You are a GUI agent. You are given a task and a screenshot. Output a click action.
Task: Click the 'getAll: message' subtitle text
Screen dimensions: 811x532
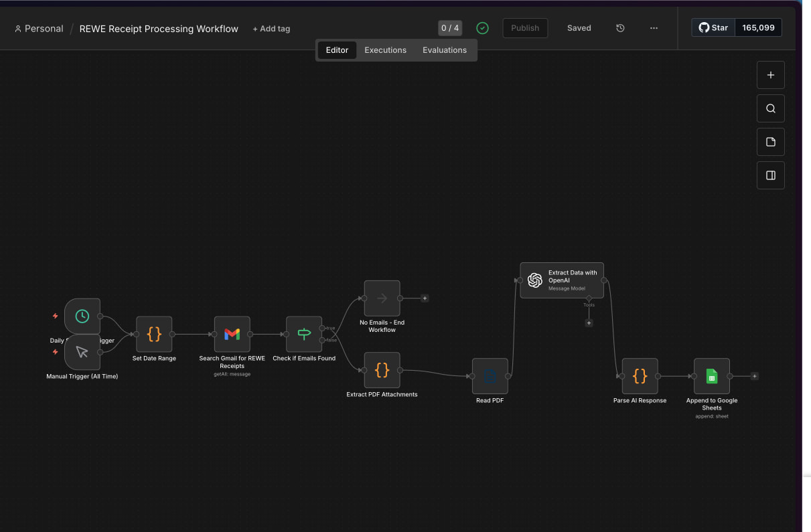tap(232, 374)
